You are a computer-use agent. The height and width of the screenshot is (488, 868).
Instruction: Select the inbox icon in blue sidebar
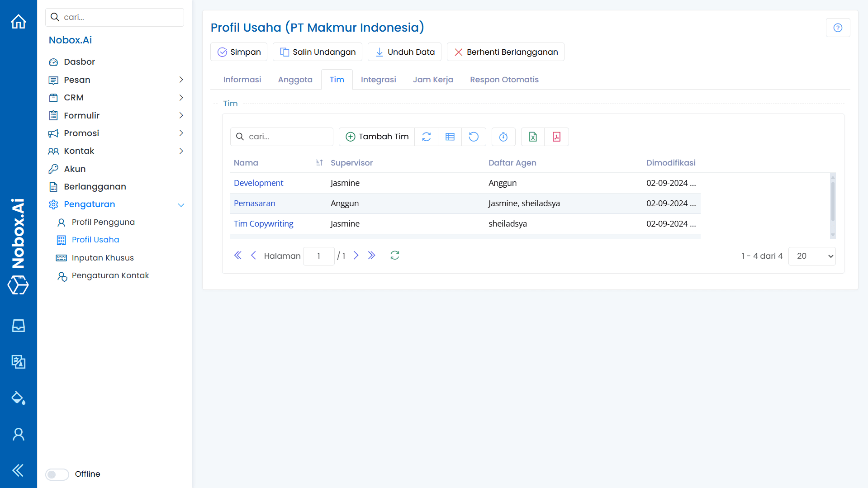pyautogui.click(x=18, y=325)
